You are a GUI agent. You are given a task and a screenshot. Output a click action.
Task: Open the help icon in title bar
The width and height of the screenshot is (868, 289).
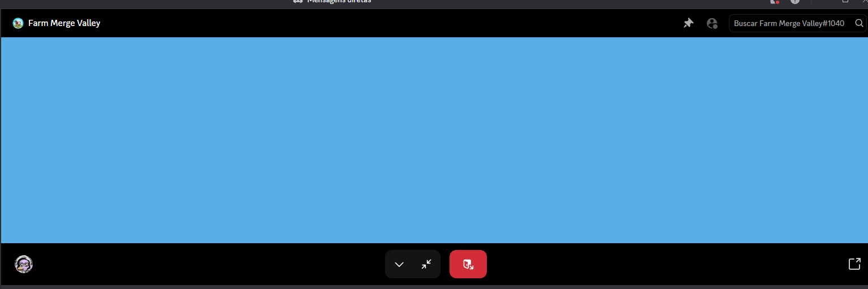tap(795, 2)
